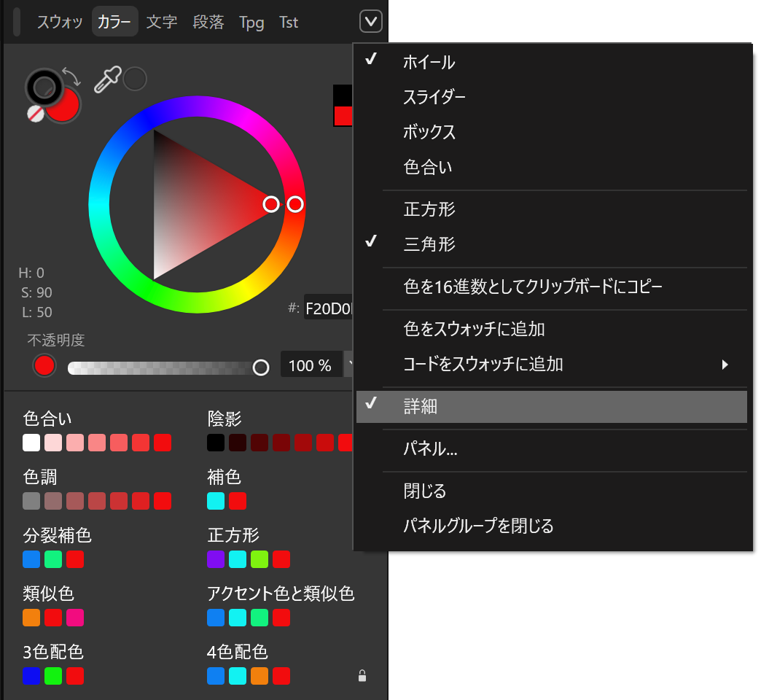
Task: Click the lock icon near 4色配色
Action: (362, 676)
